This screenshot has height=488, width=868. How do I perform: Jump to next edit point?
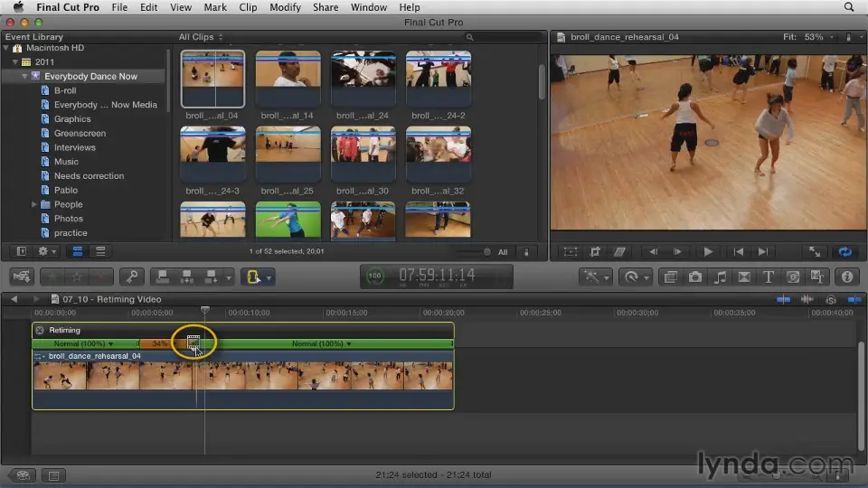[763, 252]
